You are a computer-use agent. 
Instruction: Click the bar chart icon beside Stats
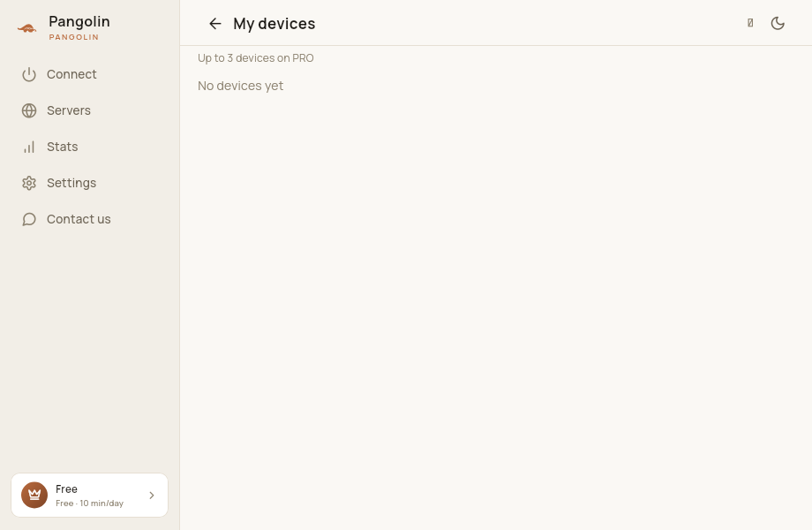29,148
